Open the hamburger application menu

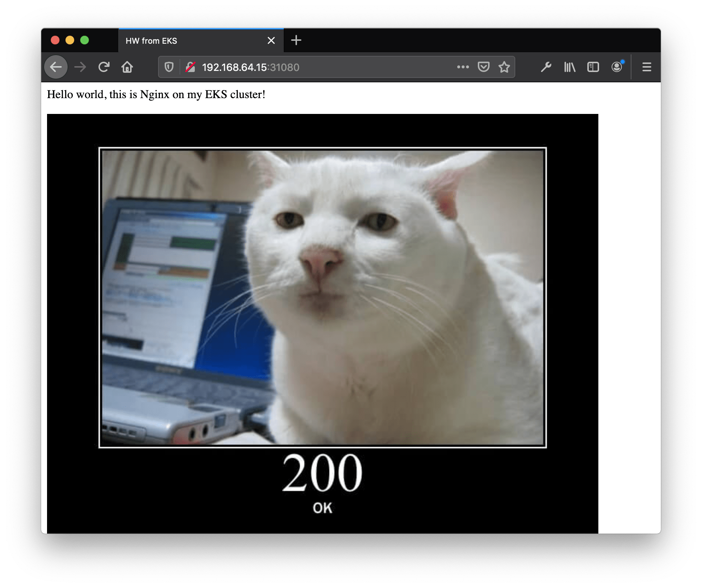[647, 67]
